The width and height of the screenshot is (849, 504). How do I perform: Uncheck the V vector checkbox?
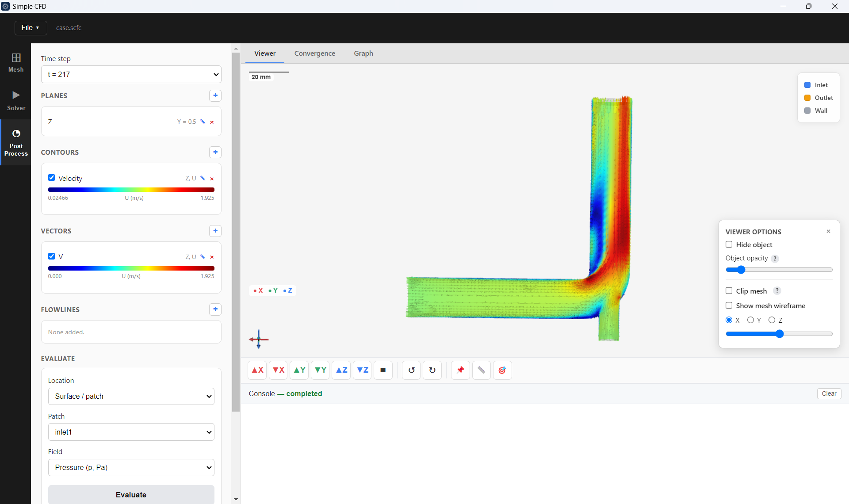click(x=52, y=256)
